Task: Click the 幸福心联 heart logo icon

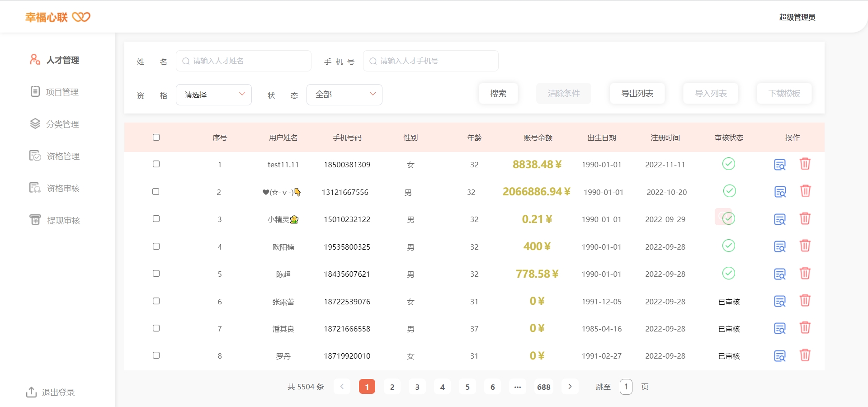Action: pyautogui.click(x=81, y=17)
